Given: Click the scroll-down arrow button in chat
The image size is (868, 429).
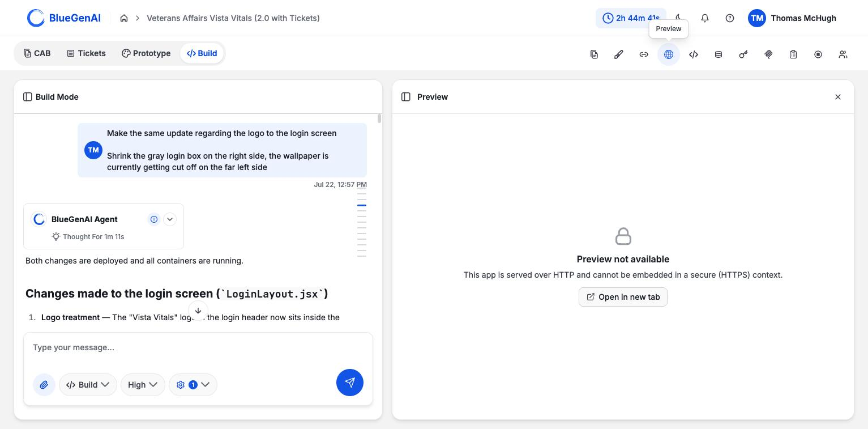Looking at the screenshot, I should click(198, 311).
